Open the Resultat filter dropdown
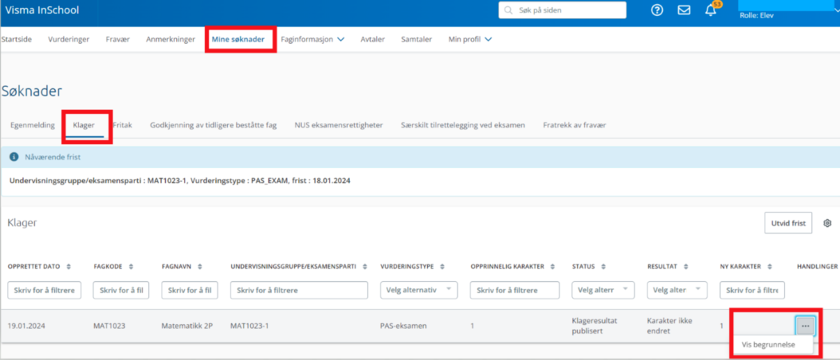Image resolution: width=840 pixels, height=360 pixels. (x=677, y=290)
